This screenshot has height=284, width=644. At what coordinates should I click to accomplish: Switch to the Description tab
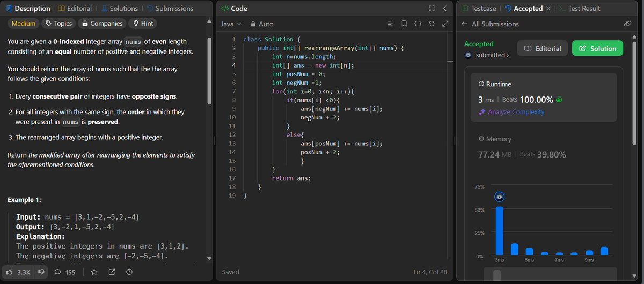tap(27, 9)
